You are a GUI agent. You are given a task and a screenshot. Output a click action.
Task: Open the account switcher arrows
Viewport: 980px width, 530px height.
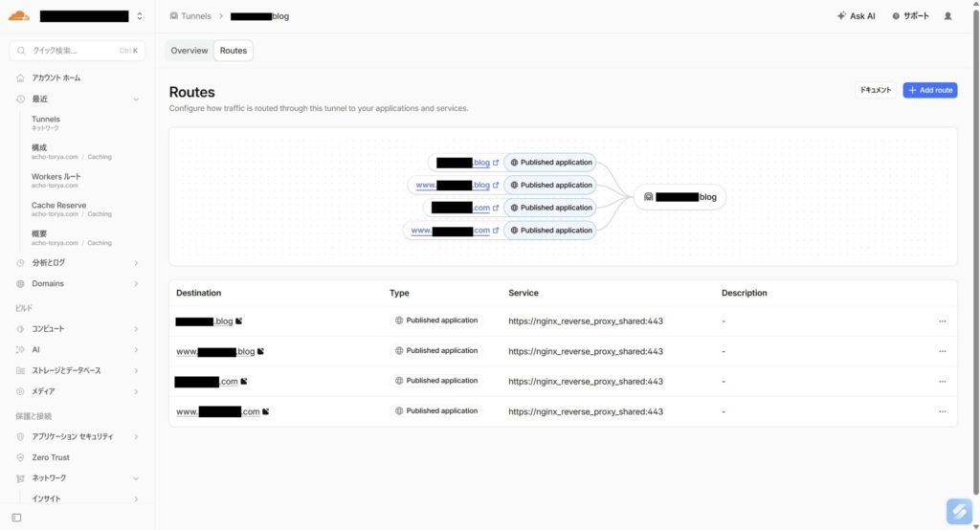coord(140,16)
